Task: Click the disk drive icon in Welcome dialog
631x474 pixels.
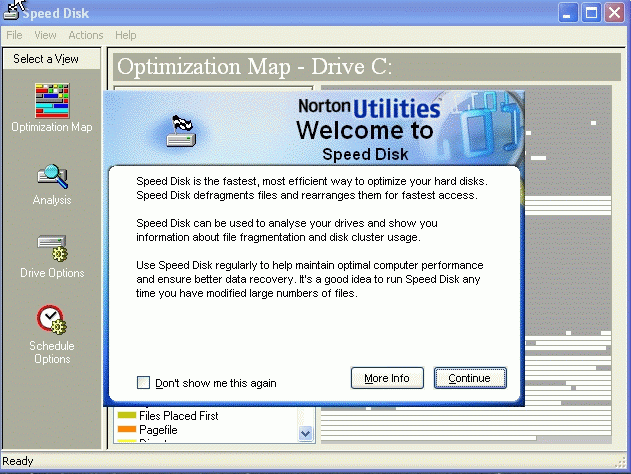Action: 180,131
